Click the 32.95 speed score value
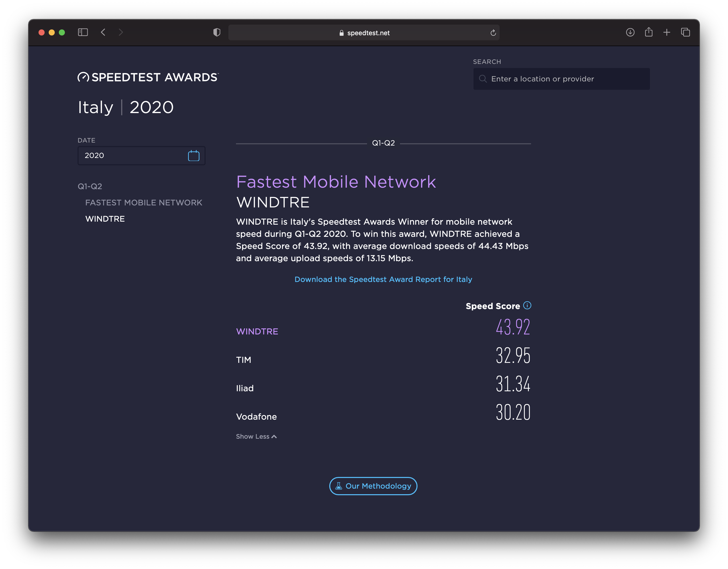The width and height of the screenshot is (728, 569). [513, 355]
